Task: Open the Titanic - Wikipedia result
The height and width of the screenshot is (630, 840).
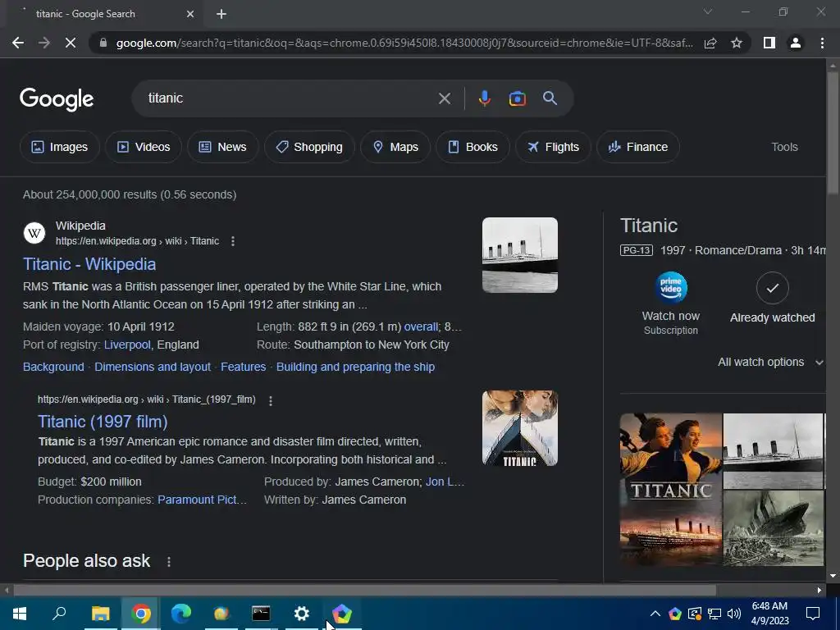Action: coord(89,264)
